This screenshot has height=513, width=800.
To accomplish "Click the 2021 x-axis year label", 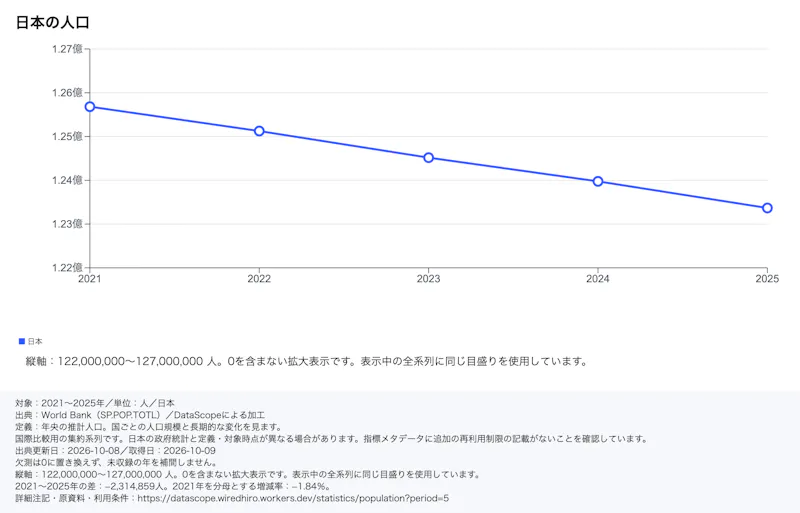I will [x=90, y=279].
